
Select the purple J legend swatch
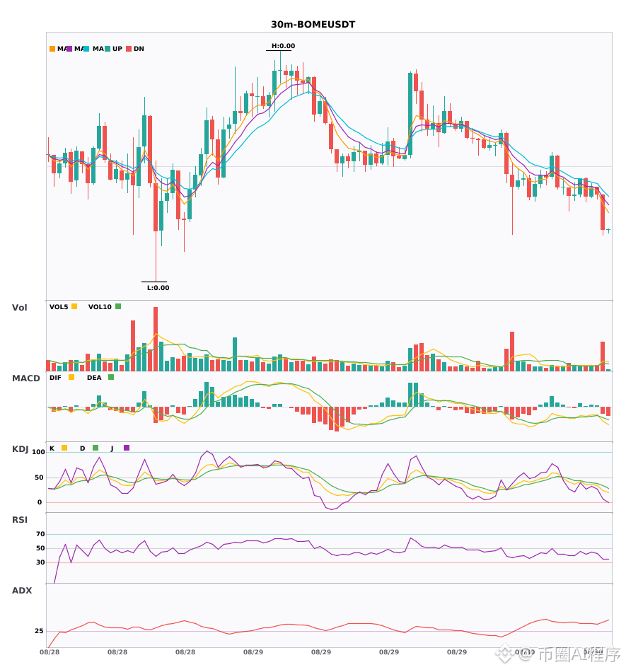127,448
